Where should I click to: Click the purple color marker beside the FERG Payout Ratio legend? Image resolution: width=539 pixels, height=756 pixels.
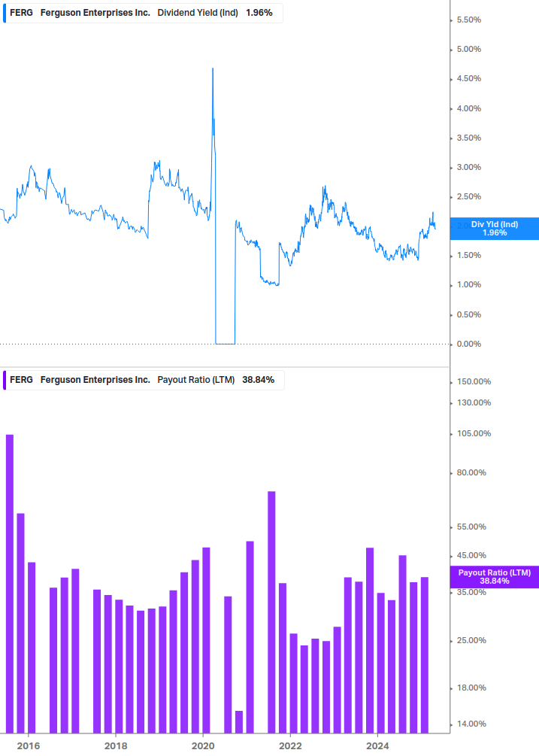pos(5,380)
